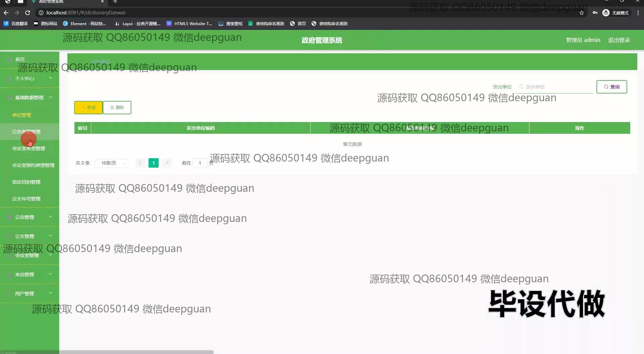Expand the 个人中心 sidebar menu

click(30, 78)
